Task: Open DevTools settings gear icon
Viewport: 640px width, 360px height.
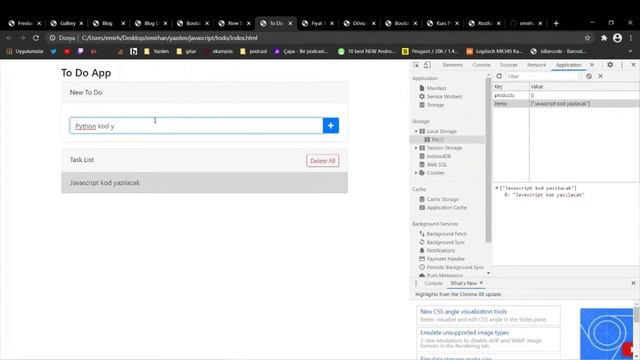Action: [x=610, y=65]
